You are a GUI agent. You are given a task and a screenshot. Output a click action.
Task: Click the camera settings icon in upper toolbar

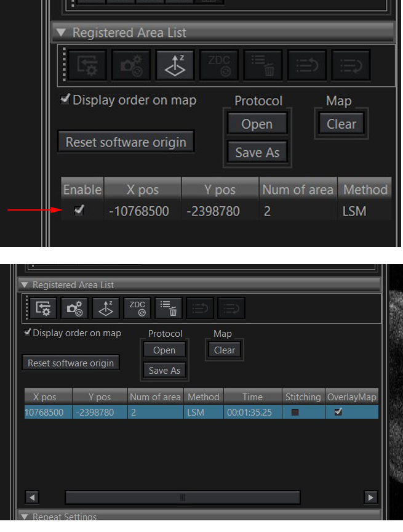tap(131, 65)
